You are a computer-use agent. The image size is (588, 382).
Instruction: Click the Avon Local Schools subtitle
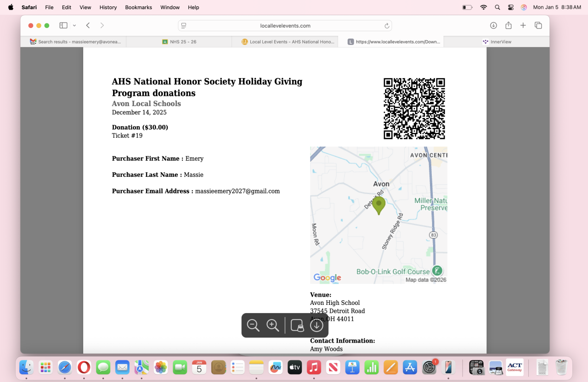click(147, 104)
